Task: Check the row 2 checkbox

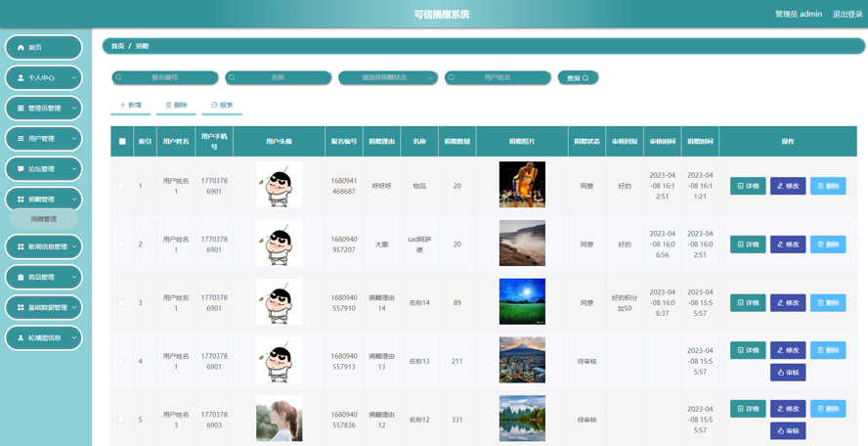Action: click(122, 245)
